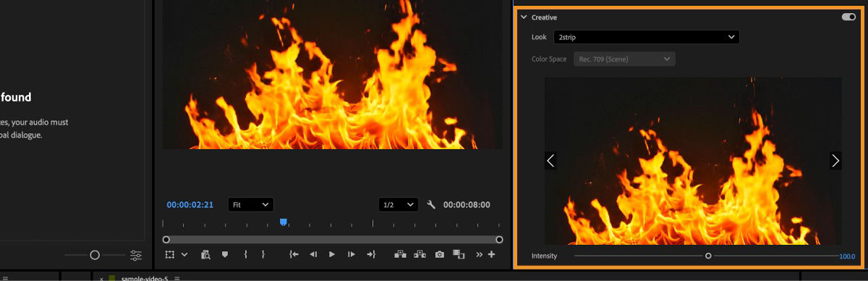The height and width of the screenshot is (281, 868).
Task: Collapse the Creative section
Action: (524, 17)
